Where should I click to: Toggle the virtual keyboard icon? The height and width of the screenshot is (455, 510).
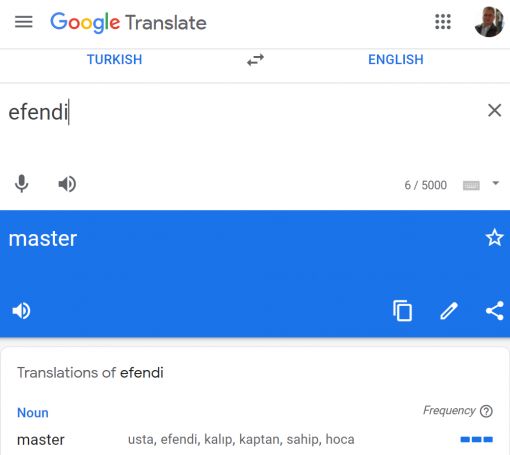[471, 185]
